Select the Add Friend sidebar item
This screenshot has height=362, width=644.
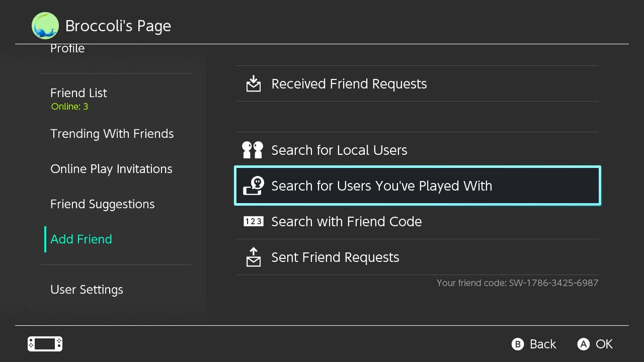tap(81, 239)
